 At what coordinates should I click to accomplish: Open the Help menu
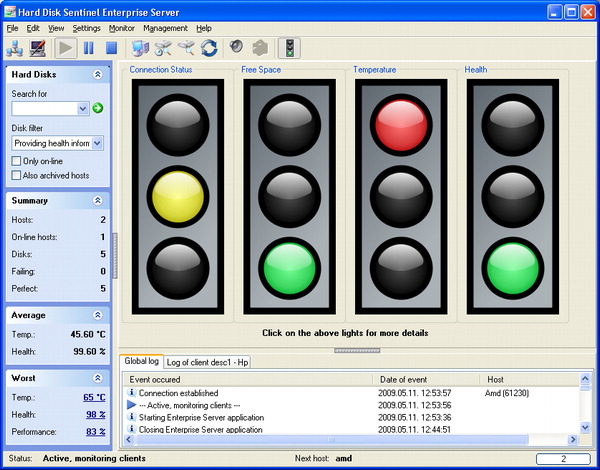204,28
